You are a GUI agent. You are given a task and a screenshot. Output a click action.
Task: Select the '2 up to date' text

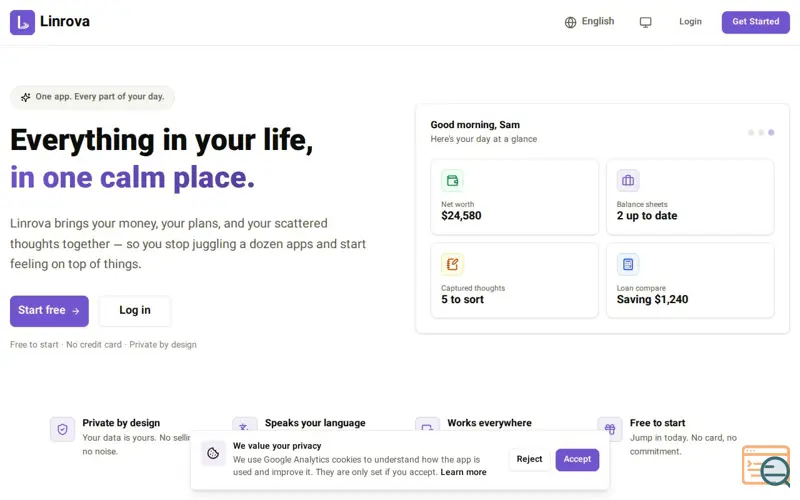point(647,216)
